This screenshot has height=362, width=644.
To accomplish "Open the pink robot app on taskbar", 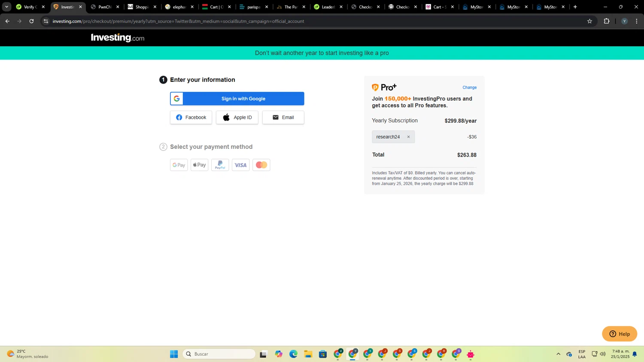I will tap(471, 354).
